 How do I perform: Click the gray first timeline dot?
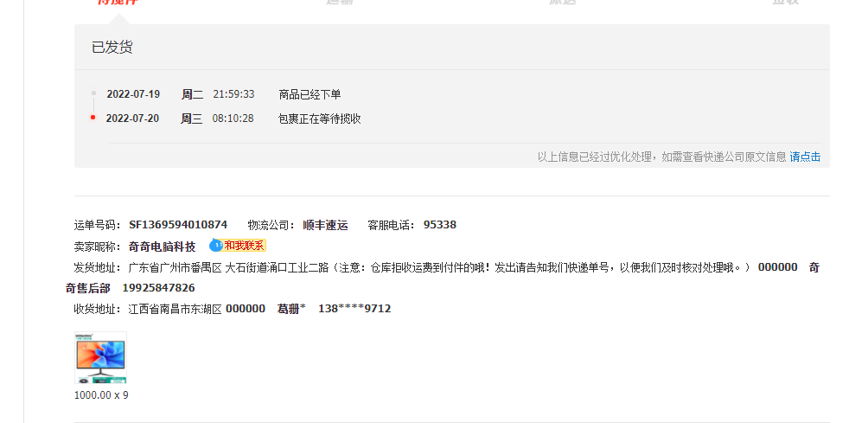[93, 93]
